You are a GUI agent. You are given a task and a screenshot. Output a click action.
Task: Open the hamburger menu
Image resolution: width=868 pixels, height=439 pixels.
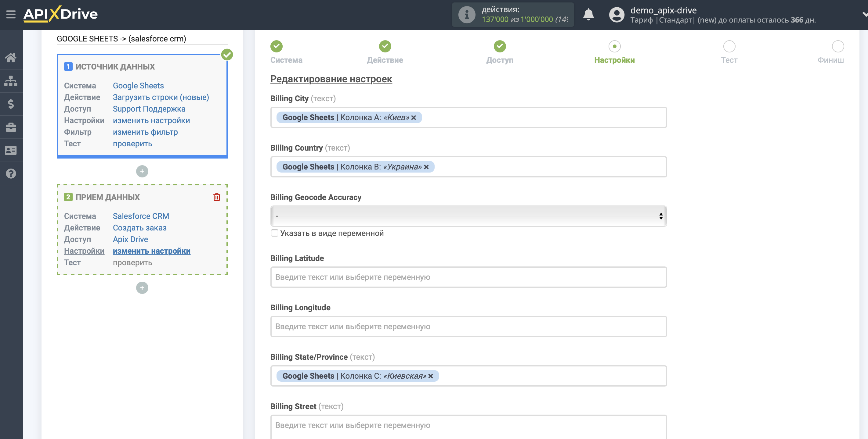tap(11, 14)
